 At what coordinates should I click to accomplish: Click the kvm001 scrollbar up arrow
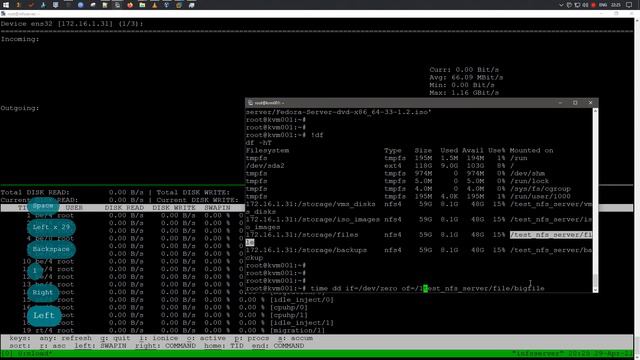595,111
